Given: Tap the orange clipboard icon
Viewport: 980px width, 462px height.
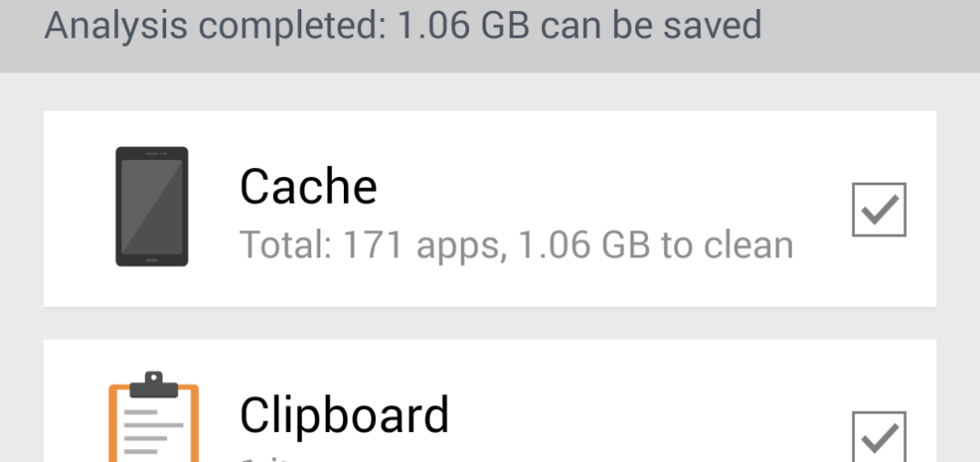Looking at the screenshot, I should [x=153, y=417].
